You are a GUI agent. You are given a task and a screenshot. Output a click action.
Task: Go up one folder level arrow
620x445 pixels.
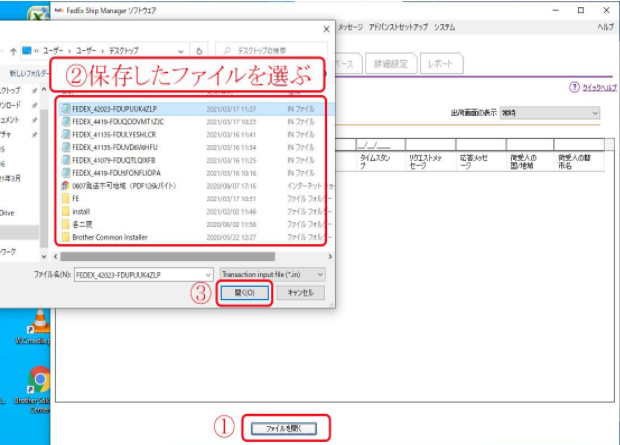pyautogui.click(x=13, y=51)
